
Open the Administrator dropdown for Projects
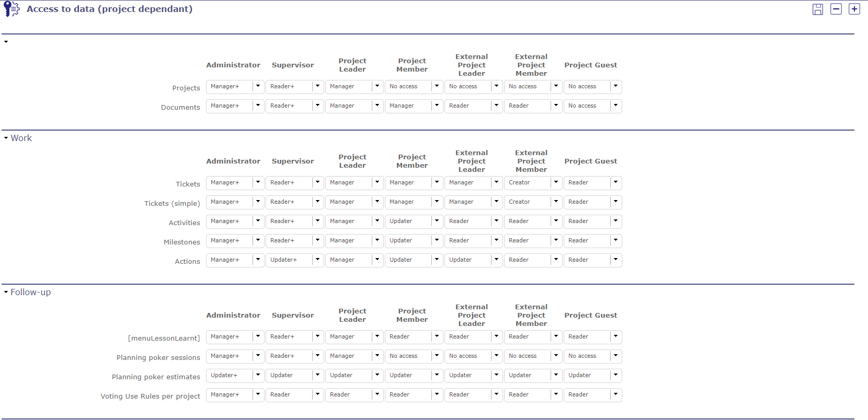[257, 86]
